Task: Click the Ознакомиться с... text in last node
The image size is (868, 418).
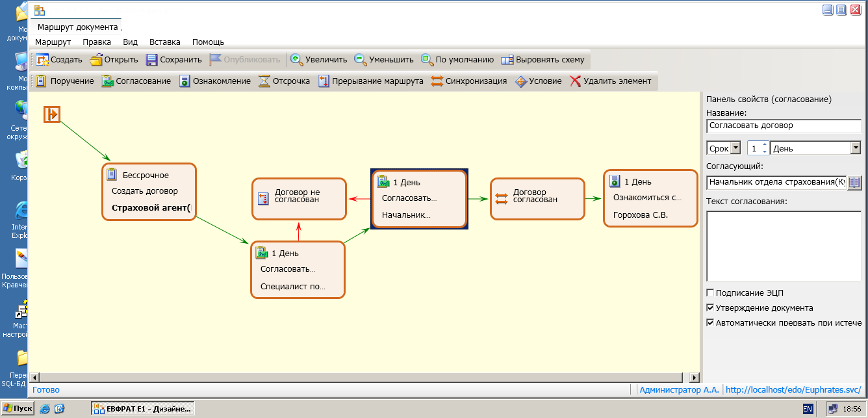Action: pyautogui.click(x=647, y=198)
